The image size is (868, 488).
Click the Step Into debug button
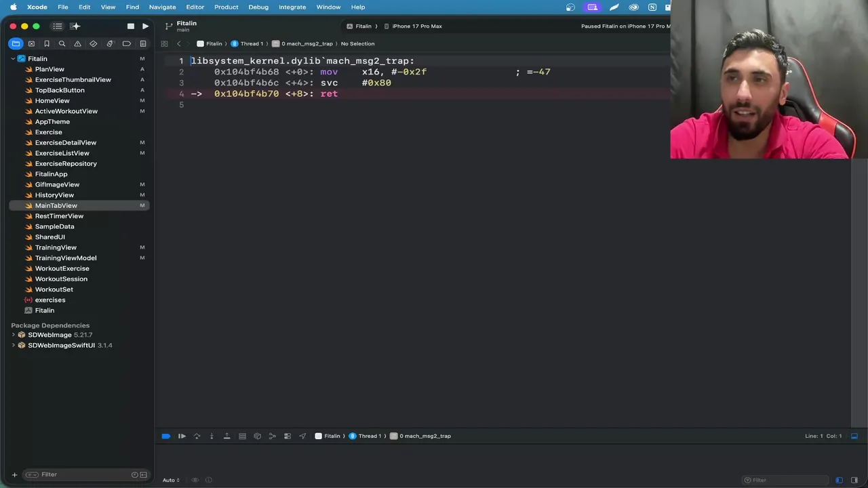212,436
